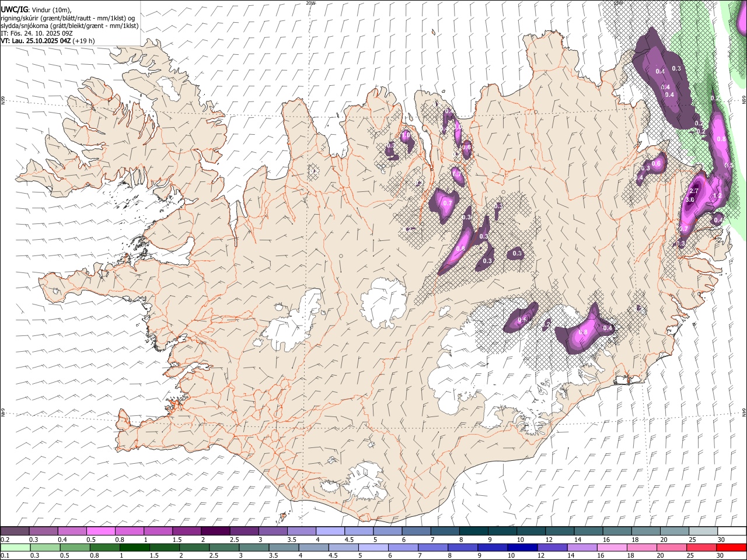Viewport: 747px width, 560px height.
Task: Pick the violet 12 rain-scale swatch
Action: pos(553,547)
